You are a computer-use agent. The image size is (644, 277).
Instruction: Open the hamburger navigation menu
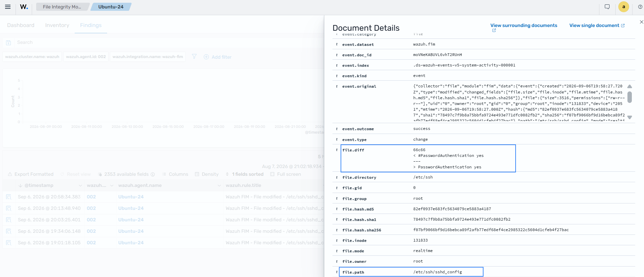pos(8,7)
